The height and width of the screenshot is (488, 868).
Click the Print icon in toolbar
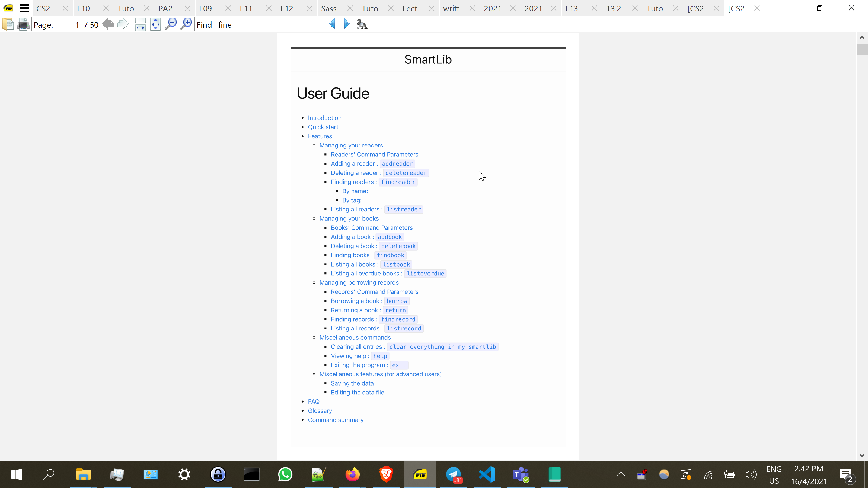click(x=23, y=25)
